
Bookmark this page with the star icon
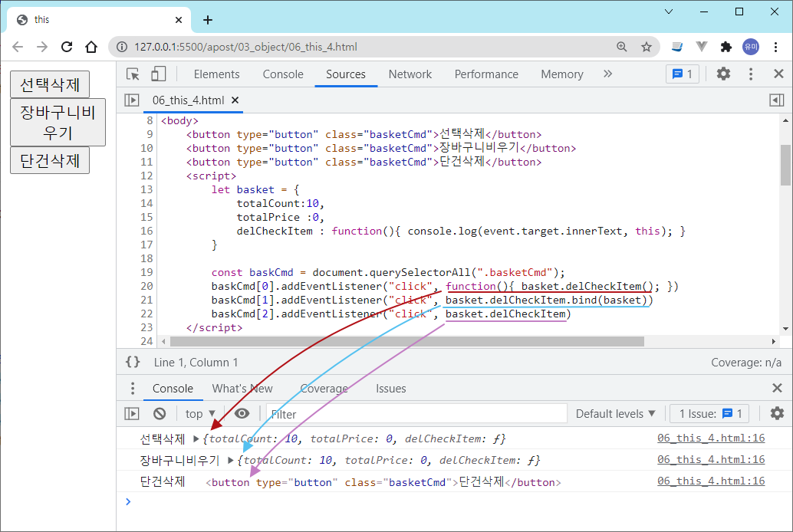pos(647,47)
